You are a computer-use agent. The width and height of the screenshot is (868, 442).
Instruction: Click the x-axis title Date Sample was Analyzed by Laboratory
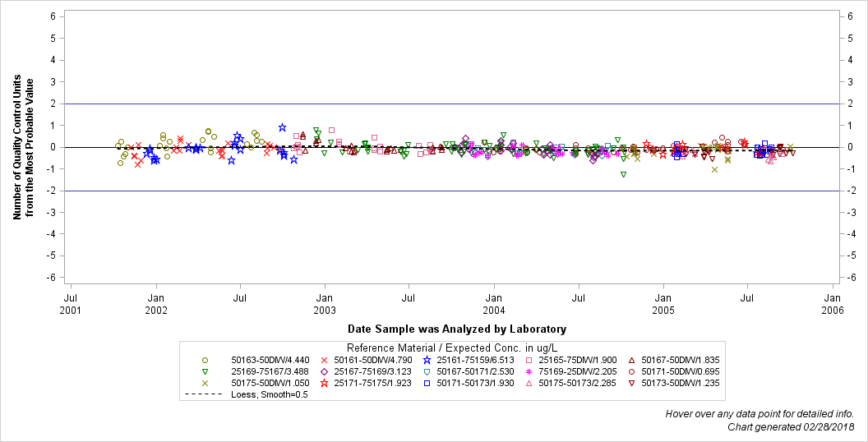tap(457, 329)
